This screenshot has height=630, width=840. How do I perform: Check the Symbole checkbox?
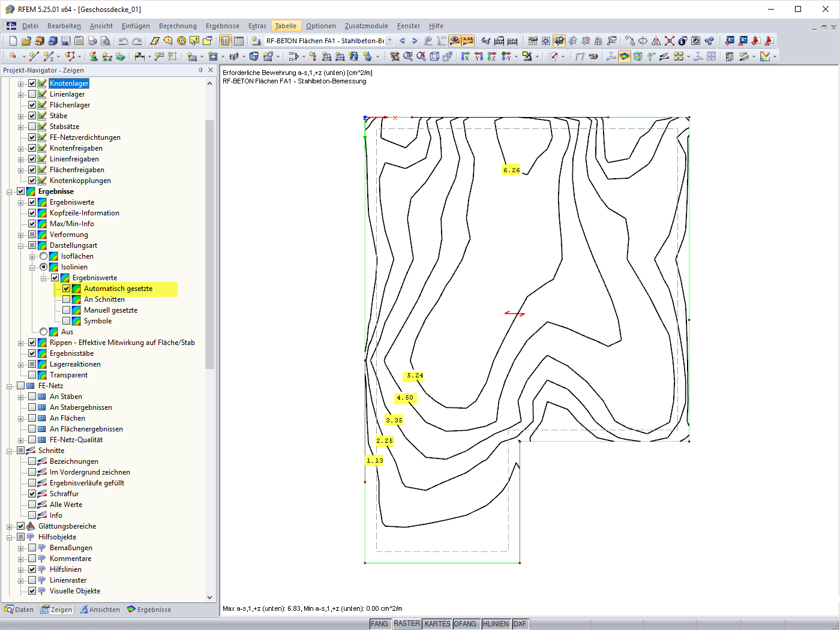[66, 321]
